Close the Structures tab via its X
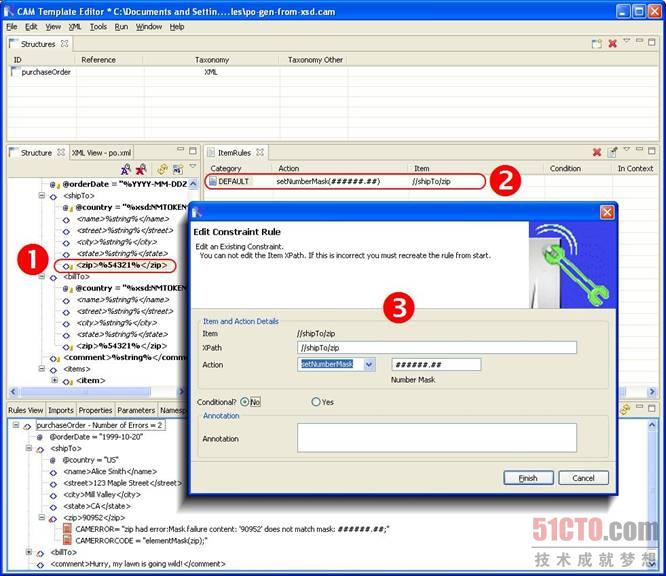666x576 pixels. click(x=64, y=44)
